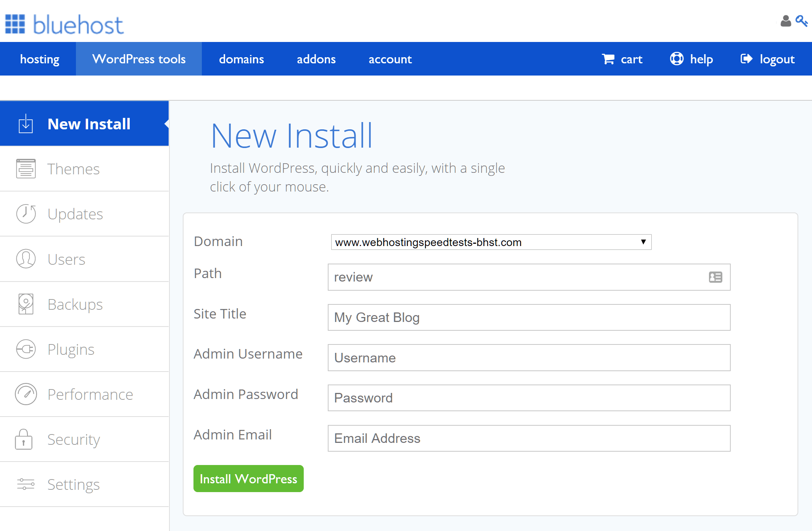
Task: Click the New Install sidebar icon
Action: tap(26, 124)
